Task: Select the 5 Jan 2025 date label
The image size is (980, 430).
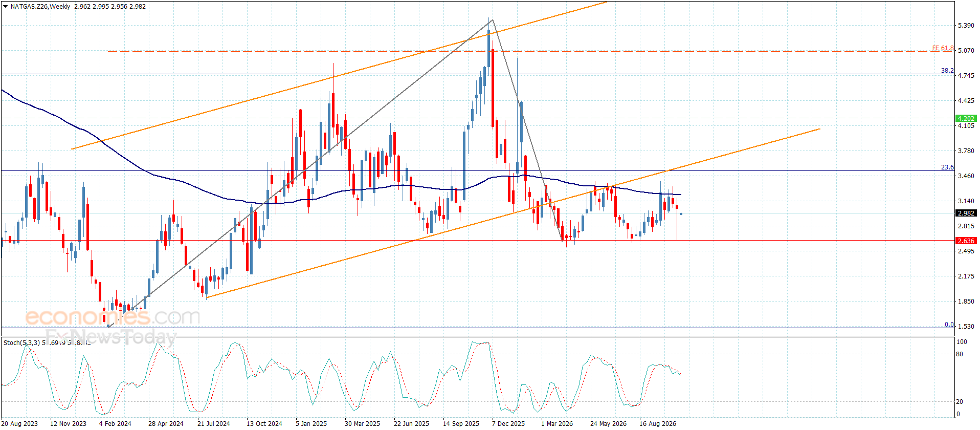Action: (311, 423)
